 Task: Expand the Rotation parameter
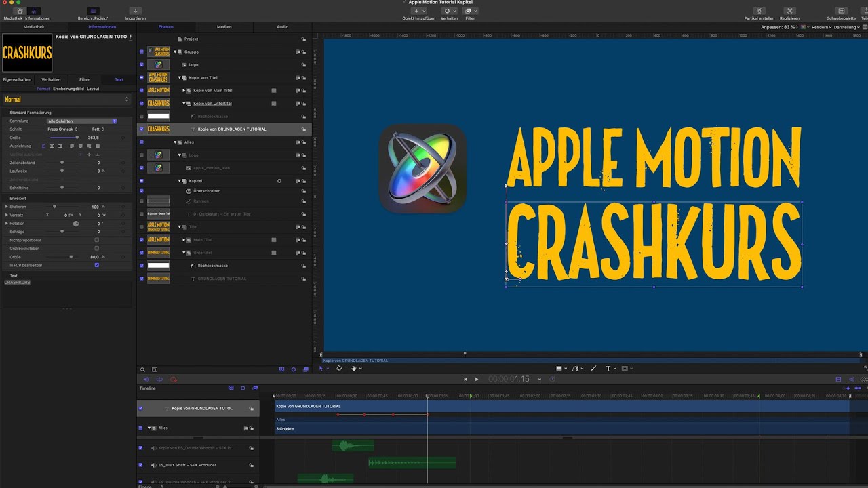tap(7, 223)
